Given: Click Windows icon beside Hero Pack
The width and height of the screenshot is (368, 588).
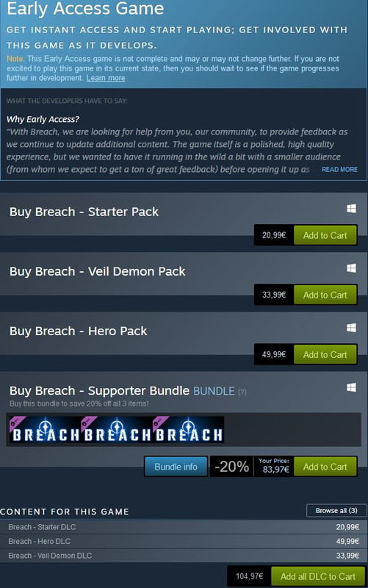Looking at the screenshot, I should (351, 328).
